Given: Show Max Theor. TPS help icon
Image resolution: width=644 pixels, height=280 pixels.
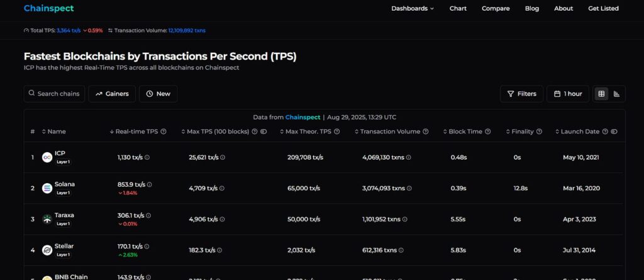Looking at the screenshot, I should tap(337, 132).
